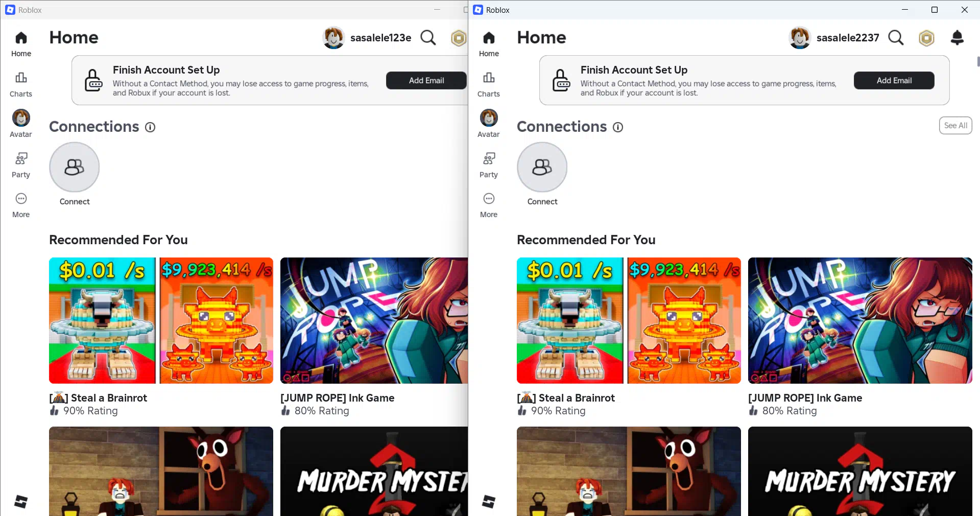
Task: Click '90% Rating' text in left window
Action: (90, 411)
